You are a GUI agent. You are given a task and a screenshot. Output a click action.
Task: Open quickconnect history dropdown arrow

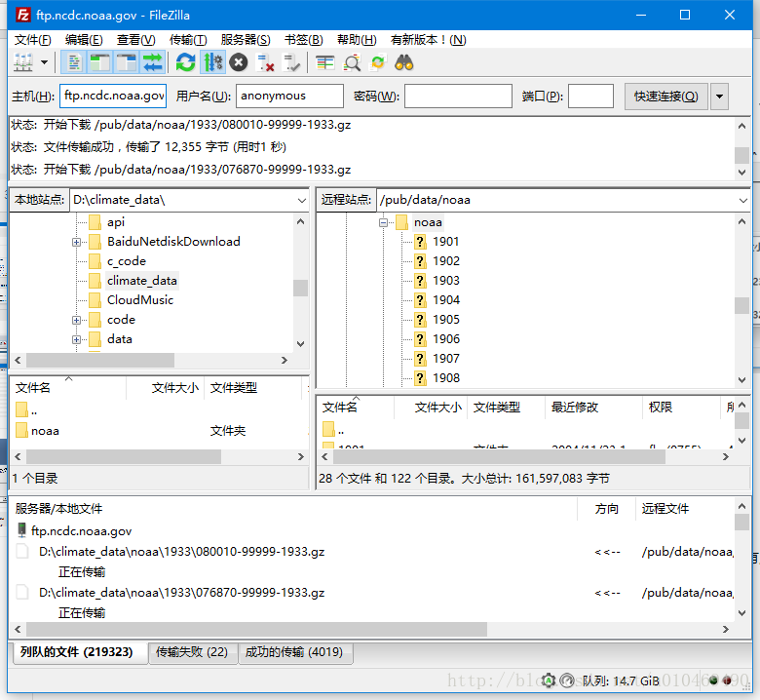coord(720,97)
